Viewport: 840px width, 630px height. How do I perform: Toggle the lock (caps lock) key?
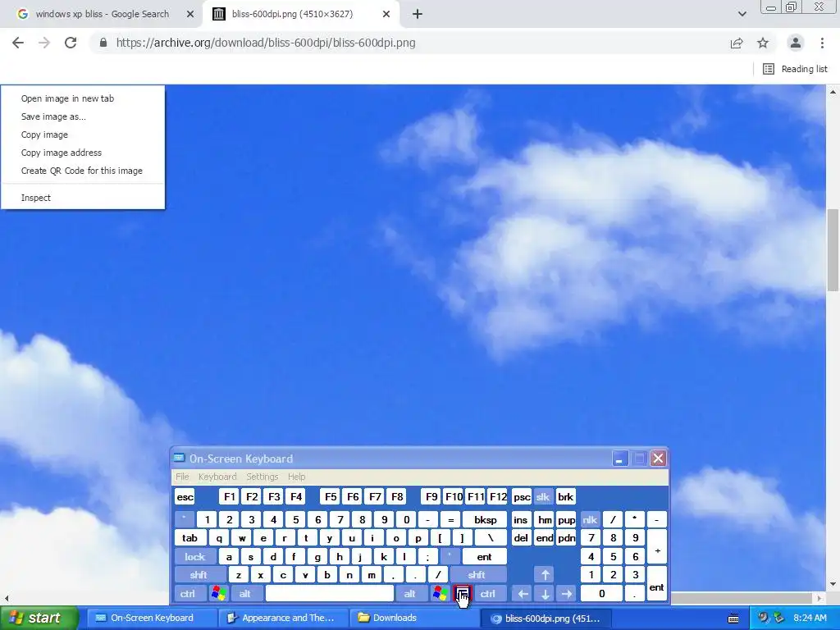point(195,557)
